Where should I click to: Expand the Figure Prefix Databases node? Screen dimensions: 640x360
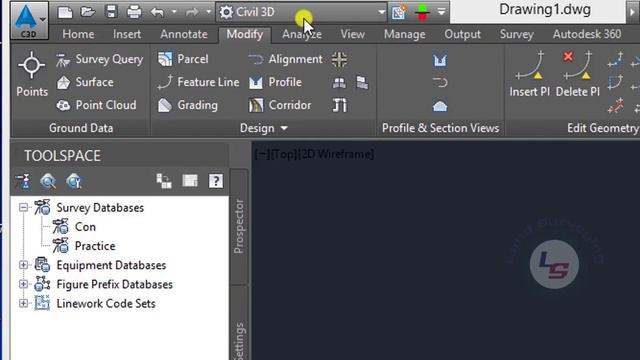click(x=23, y=284)
